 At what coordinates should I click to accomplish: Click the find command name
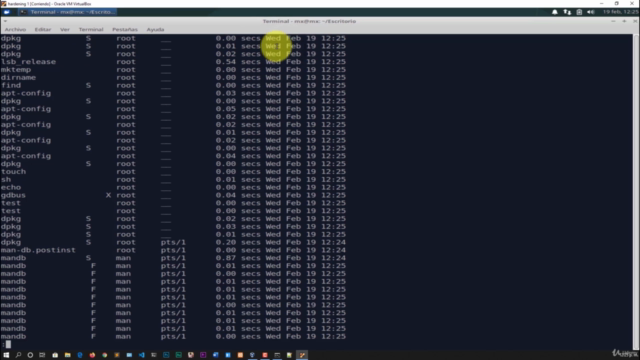click(11, 85)
